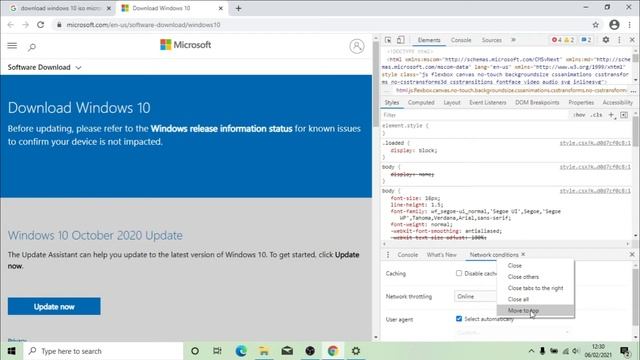
Task: Open Event Listeners tab
Action: (488, 102)
